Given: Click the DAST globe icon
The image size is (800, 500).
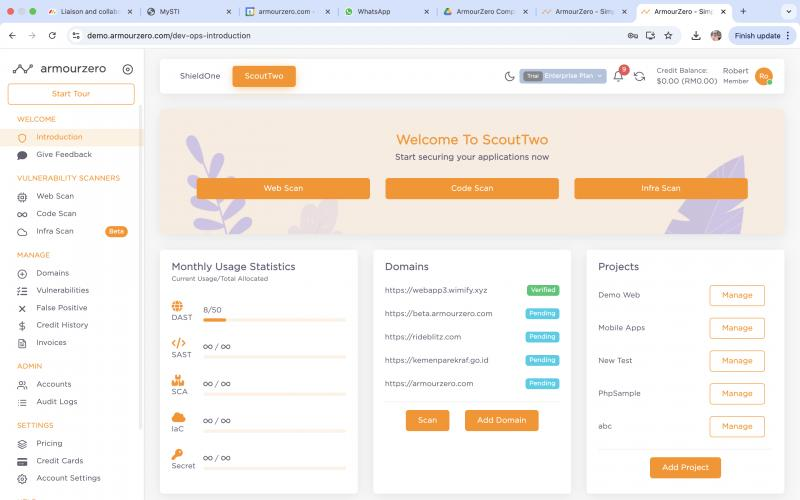Looking at the screenshot, I should [177, 306].
